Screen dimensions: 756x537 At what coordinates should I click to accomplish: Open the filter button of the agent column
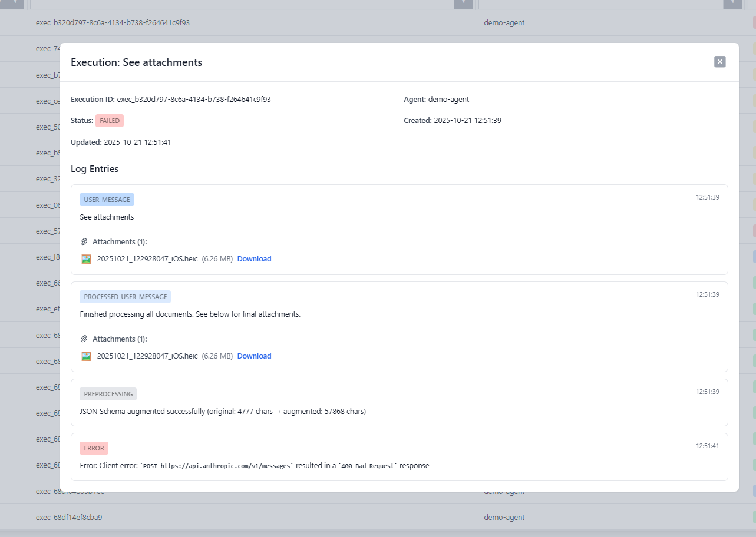732,4
